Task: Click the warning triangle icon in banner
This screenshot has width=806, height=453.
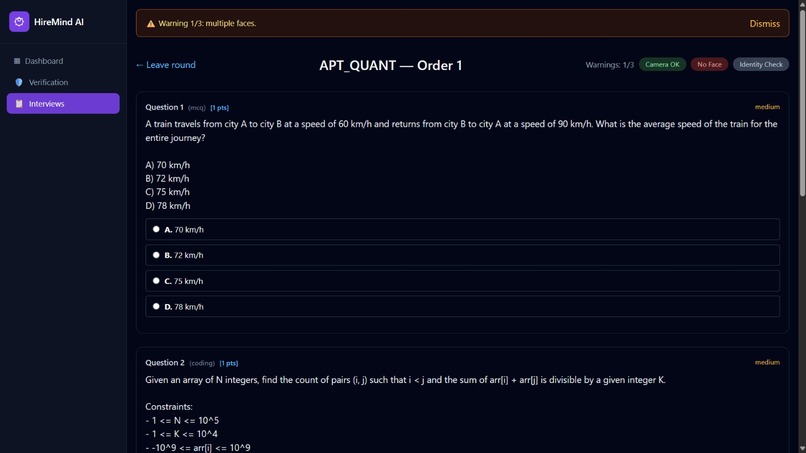Action: [151, 24]
